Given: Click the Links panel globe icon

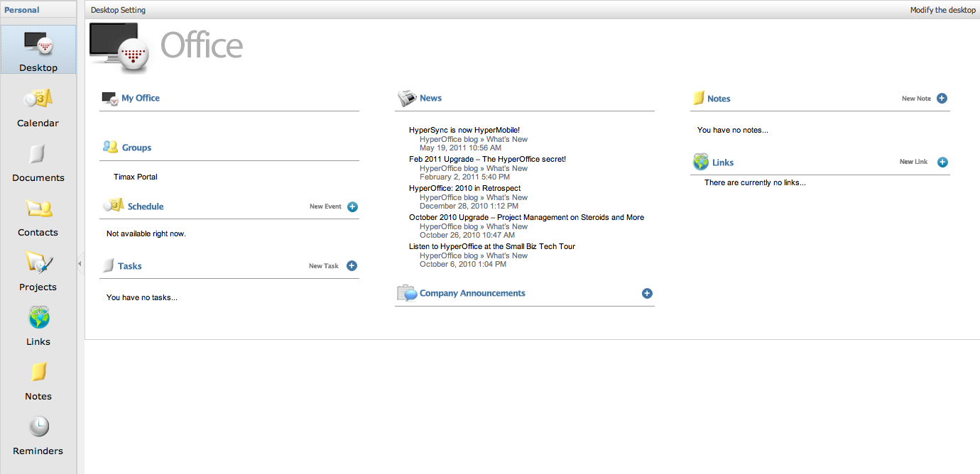Looking at the screenshot, I should pyautogui.click(x=701, y=162).
